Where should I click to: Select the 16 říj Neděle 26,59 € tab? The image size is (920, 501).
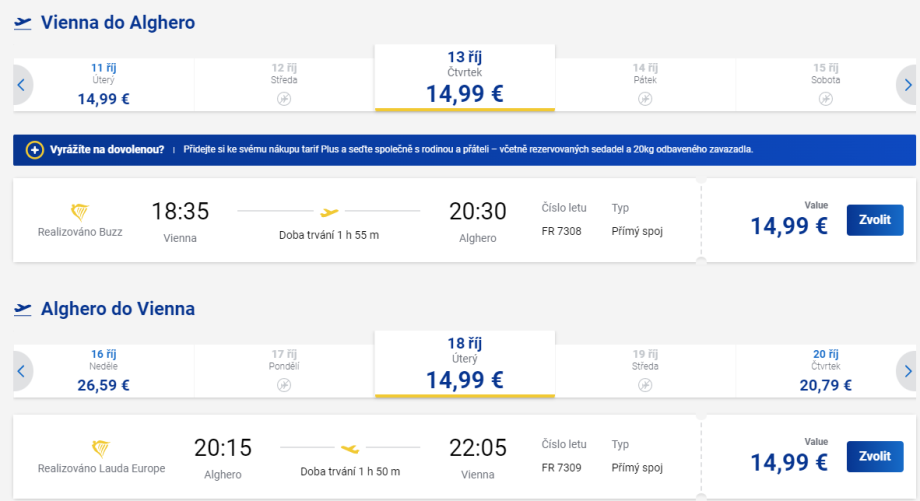point(103,370)
